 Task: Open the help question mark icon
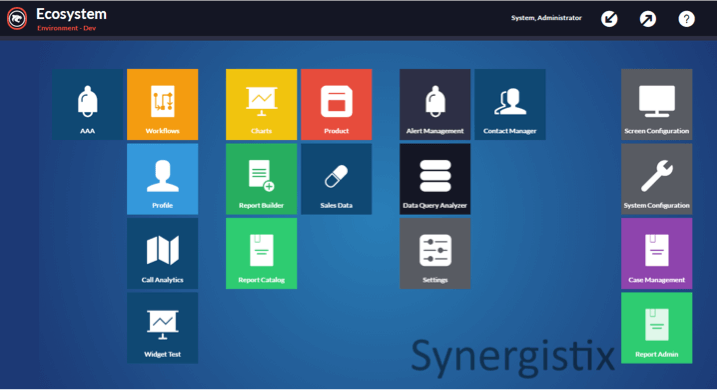(x=686, y=19)
